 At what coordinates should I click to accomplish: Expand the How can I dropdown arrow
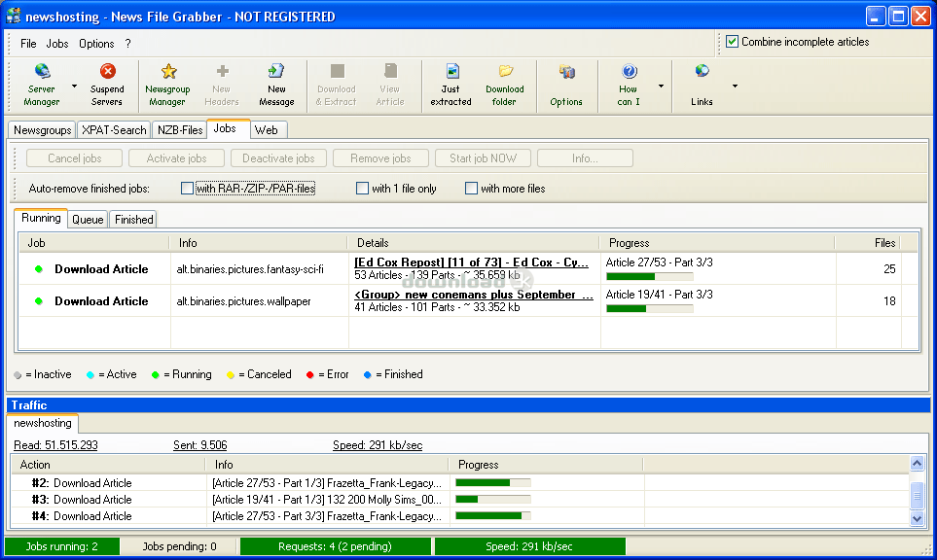point(661,87)
